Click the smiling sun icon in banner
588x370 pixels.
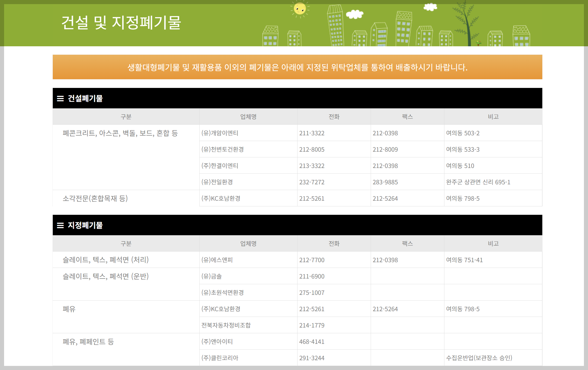point(300,9)
